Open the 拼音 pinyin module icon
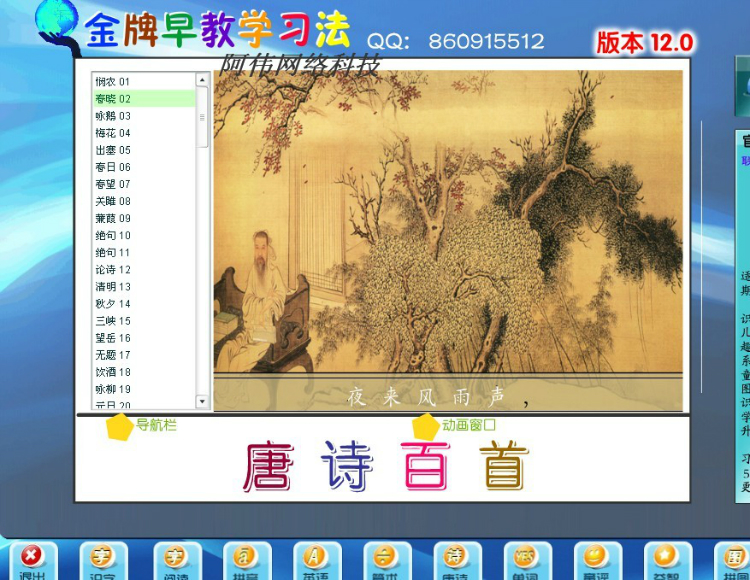Viewport: 750px width, 580px height. pos(246,560)
